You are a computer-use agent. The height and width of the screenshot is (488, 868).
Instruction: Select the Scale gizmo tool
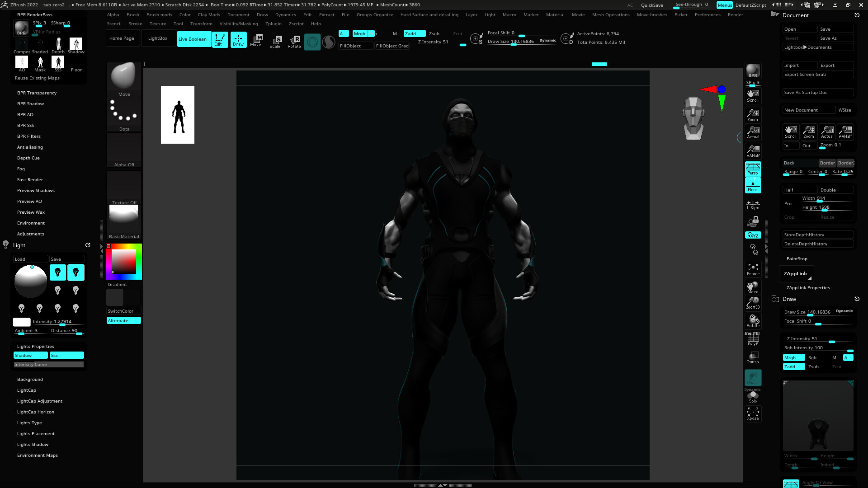point(275,42)
